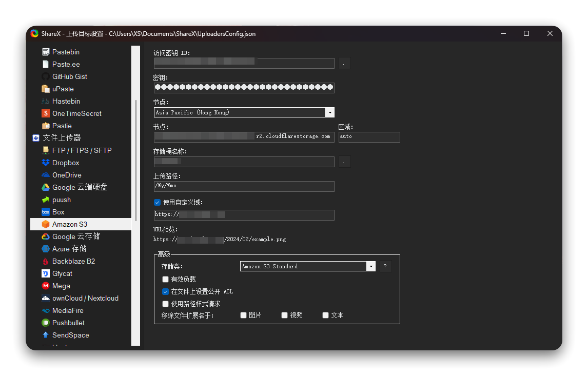Choose the Gfycat icon
588x376 pixels.
click(46, 273)
